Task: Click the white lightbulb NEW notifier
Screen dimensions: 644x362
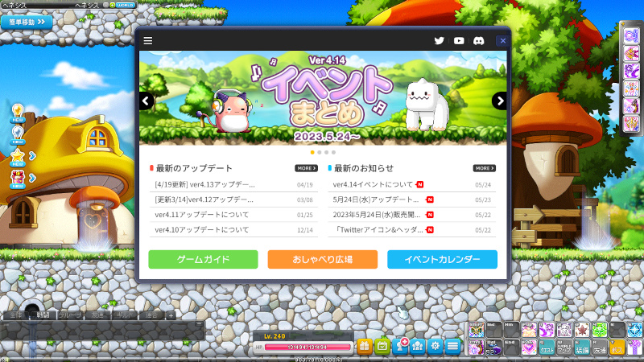Action: [x=17, y=135]
